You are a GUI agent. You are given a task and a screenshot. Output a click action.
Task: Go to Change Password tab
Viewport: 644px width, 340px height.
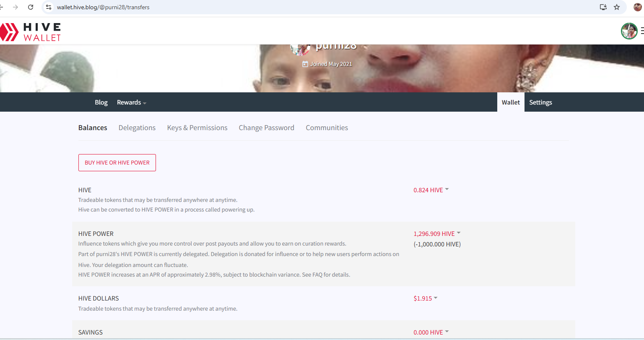tap(267, 128)
